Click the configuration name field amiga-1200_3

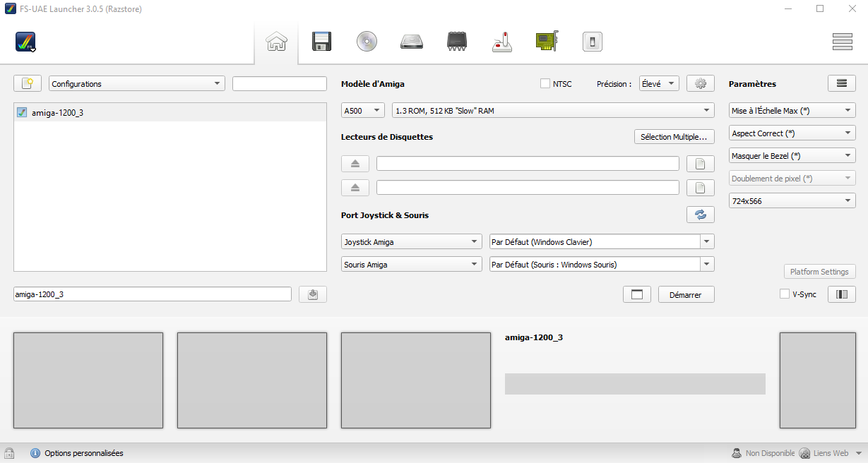tap(153, 294)
